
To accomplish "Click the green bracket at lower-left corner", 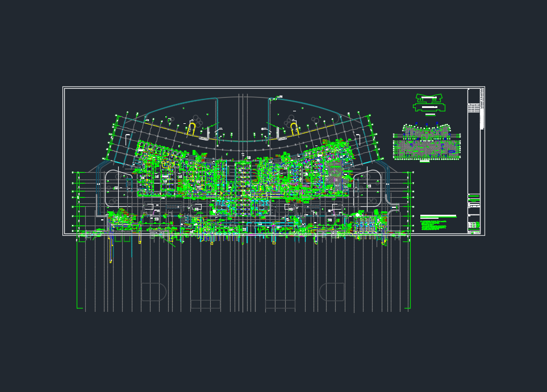I will [x=78, y=307].
